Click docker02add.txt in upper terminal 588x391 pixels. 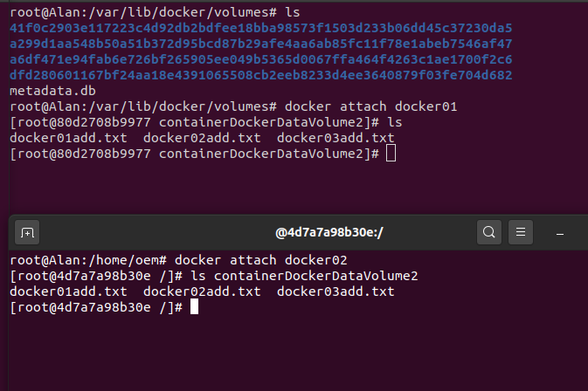click(x=202, y=138)
